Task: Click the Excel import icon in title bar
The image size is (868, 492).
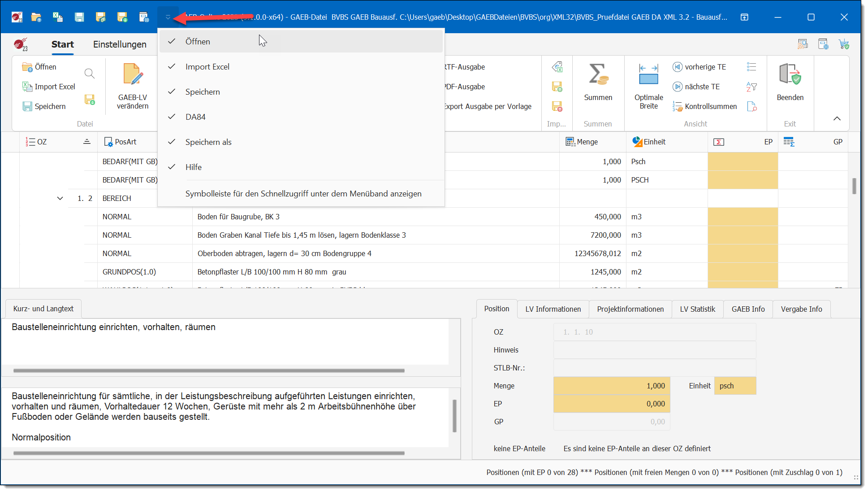Action: coord(57,17)
